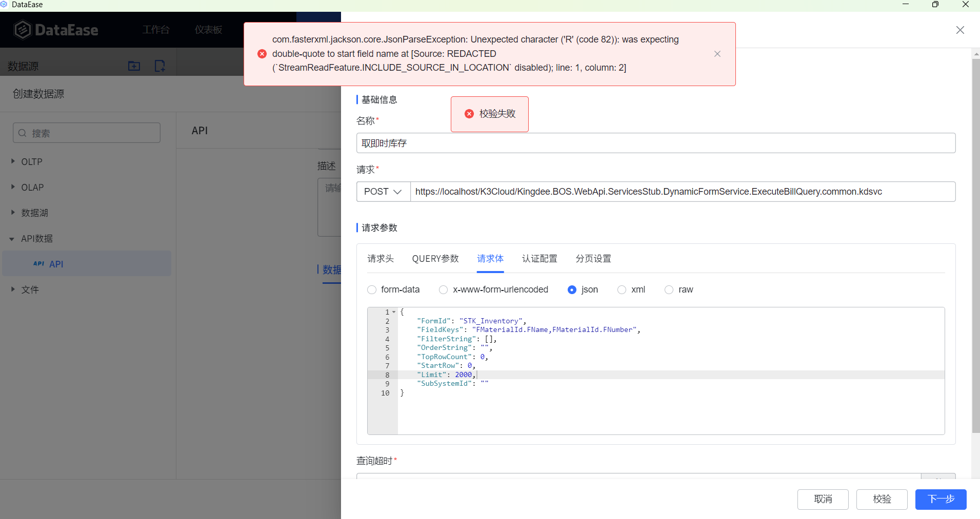Click the 名称 input field
Screen dimensions: 980x519
(x=655, y=143)
